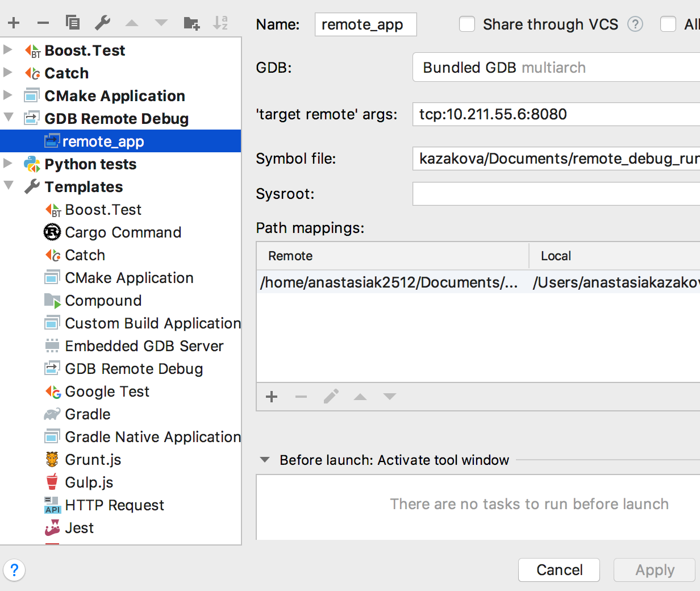The image size is (700, 591).
Task: Click the create new folder icon
Action: [191, 23]
